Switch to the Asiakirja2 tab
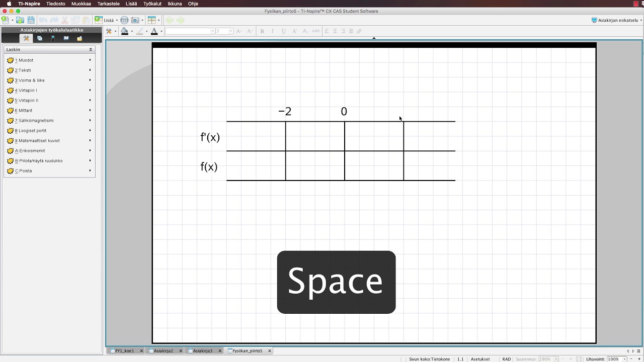 tap(164, 351)
